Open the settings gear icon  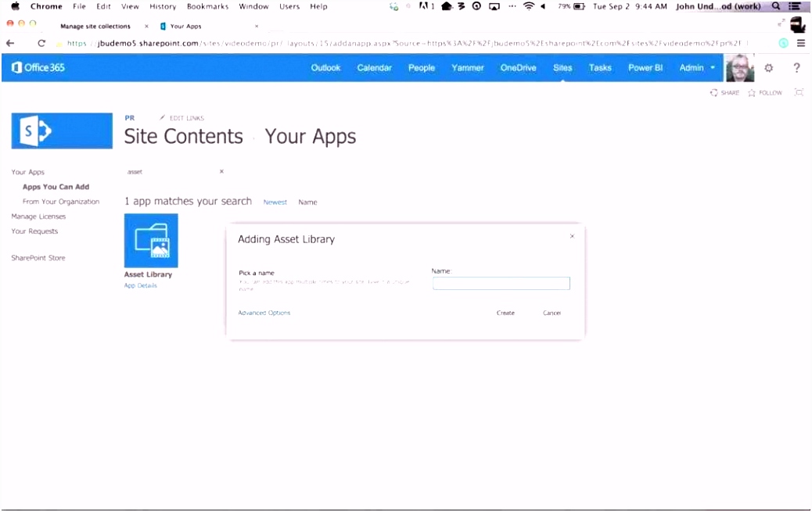[768, 68]
